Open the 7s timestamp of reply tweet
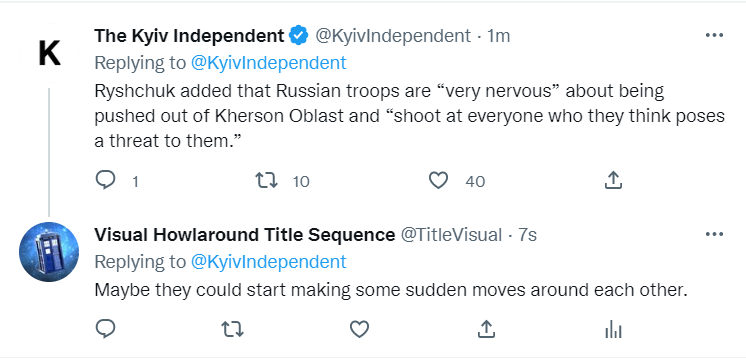The image size is (746, 362). point(527,235)
